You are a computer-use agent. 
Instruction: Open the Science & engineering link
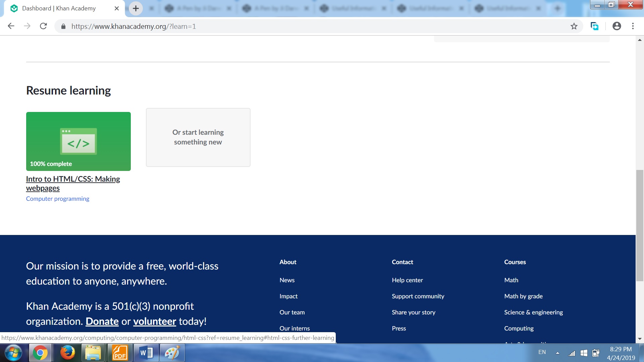click(534, 312)
